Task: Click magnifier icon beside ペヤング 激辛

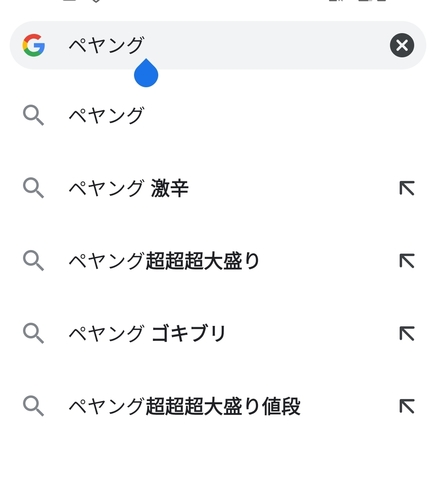Action: click(x=33, y=188)
